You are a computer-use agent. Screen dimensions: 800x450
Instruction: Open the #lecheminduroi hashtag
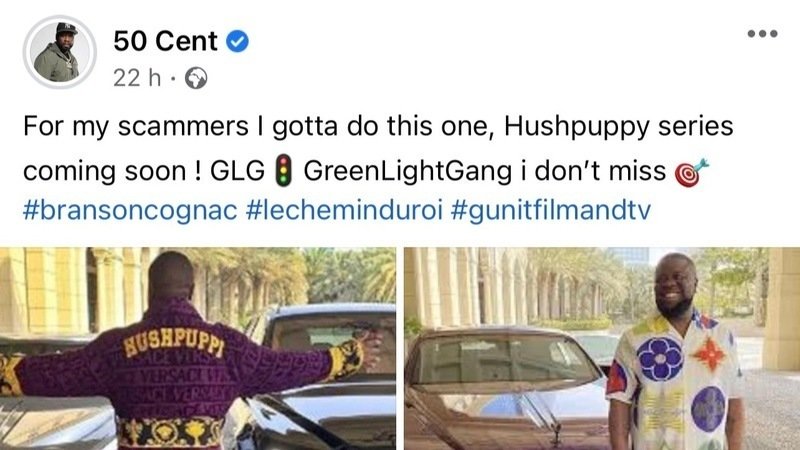[344, 210]
